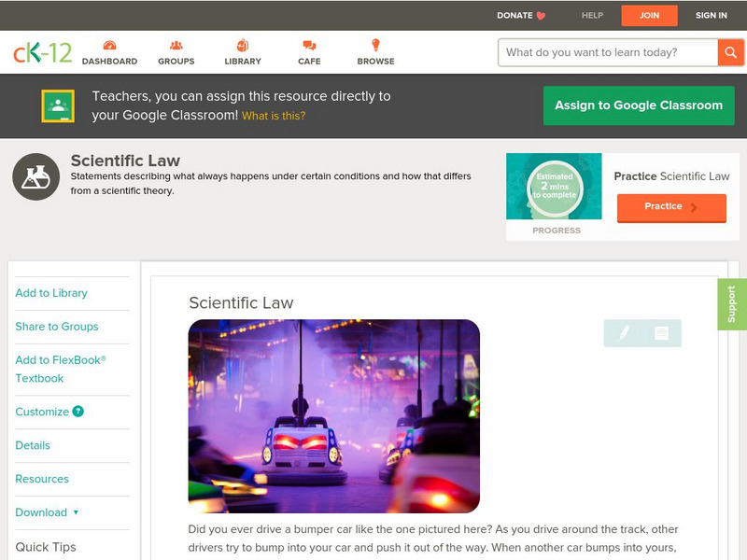
Task: Open the Dashboard from the navigation bar
Action: pyautogui.click(x=112, y=51)
